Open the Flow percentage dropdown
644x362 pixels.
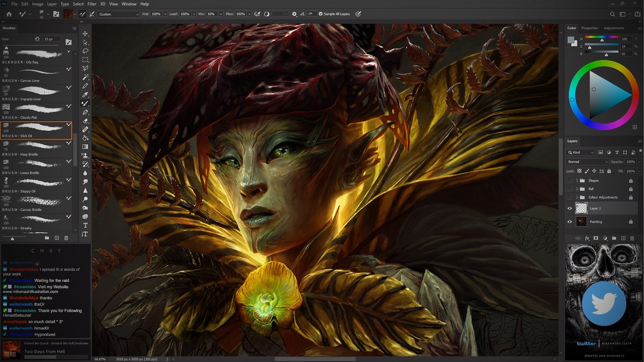click(x=248, y=14)
